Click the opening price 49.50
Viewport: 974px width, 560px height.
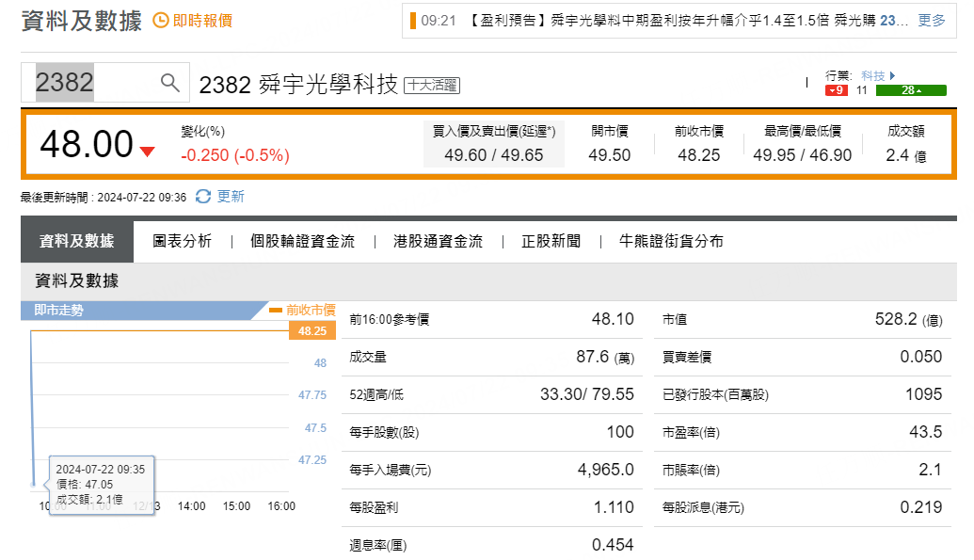[x=610, y=154]
